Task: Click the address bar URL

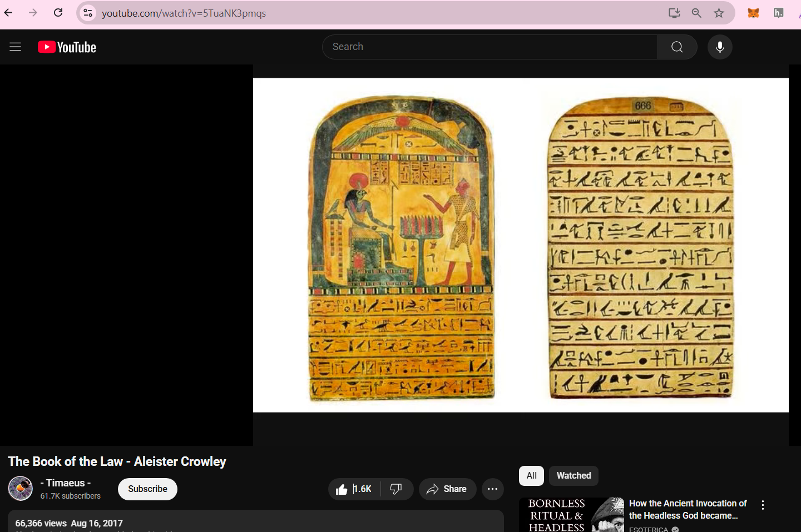Action: (x=184, y=13)
